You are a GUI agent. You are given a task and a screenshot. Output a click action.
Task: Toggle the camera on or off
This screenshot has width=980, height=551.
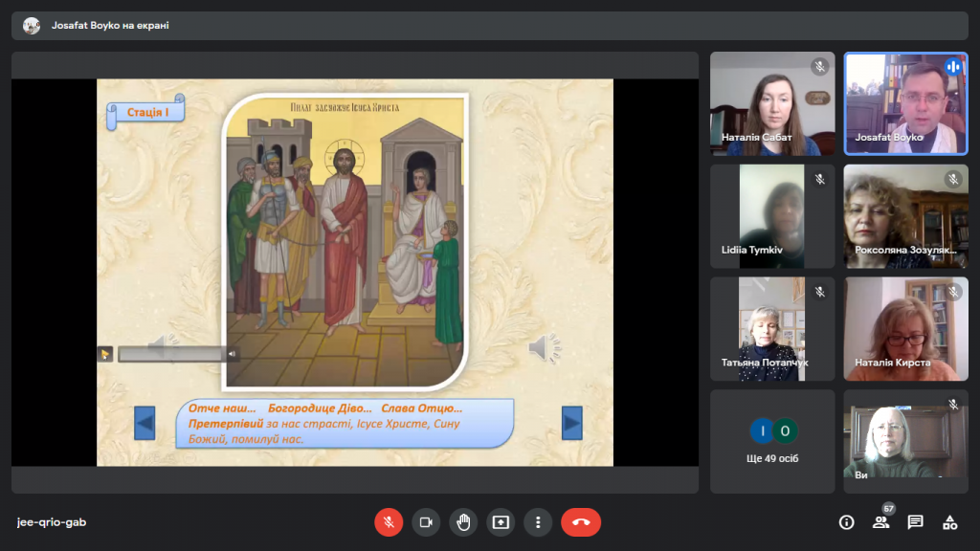click(x=426, y=522)
